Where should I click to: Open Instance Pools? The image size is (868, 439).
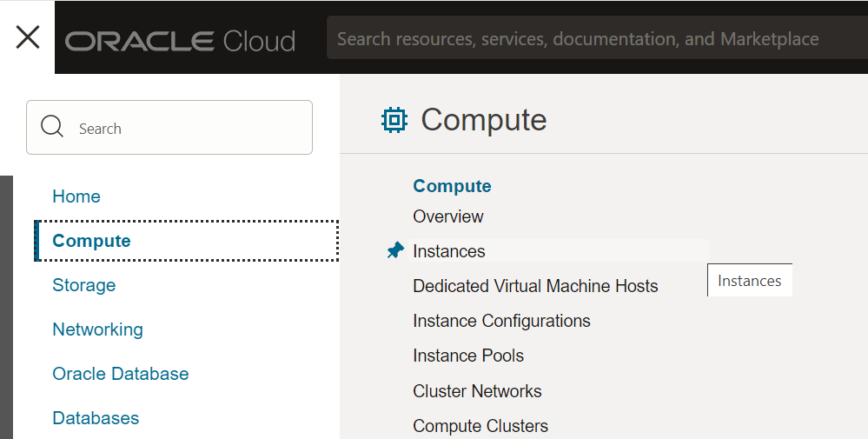pyautogui.click(x=468, y=356)
